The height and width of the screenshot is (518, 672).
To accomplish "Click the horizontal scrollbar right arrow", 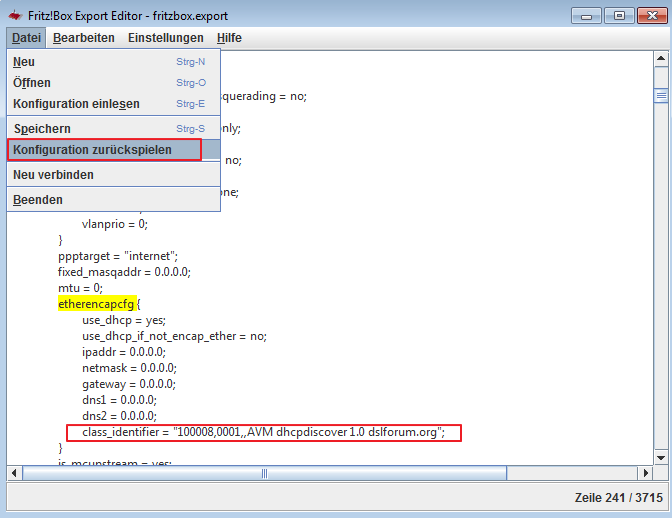I will point(645,472).
